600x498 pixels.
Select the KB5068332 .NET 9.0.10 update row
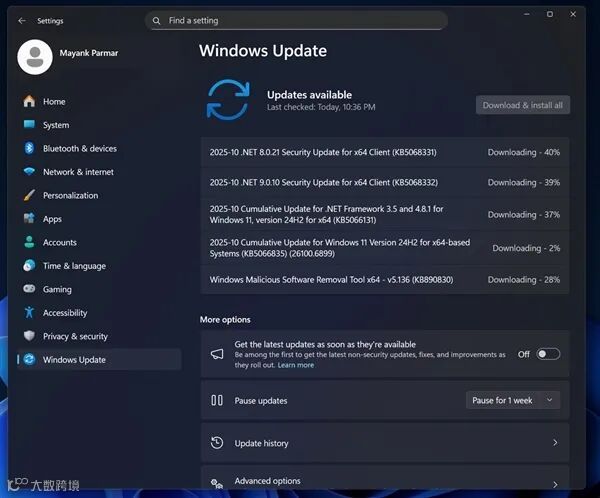[385, 182]
